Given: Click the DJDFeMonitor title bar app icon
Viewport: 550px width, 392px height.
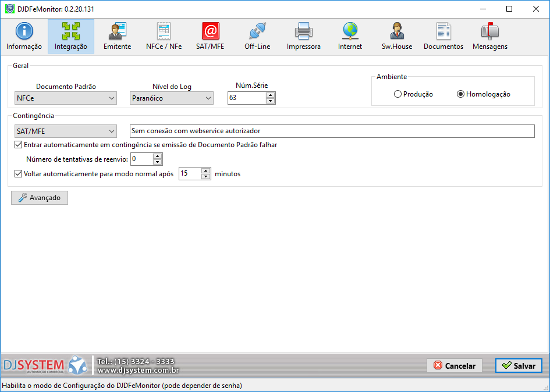Looking at the screenshot, I should tap(9, 9).
